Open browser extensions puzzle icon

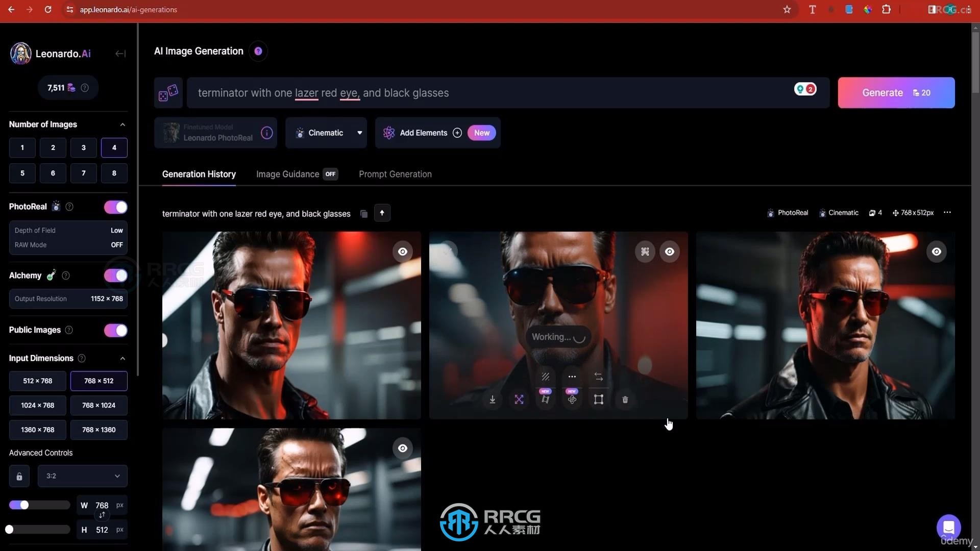click(887, 10)
